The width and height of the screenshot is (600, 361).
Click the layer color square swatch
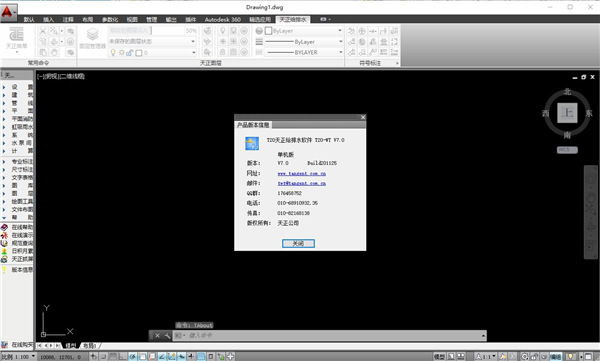point(139,53)
